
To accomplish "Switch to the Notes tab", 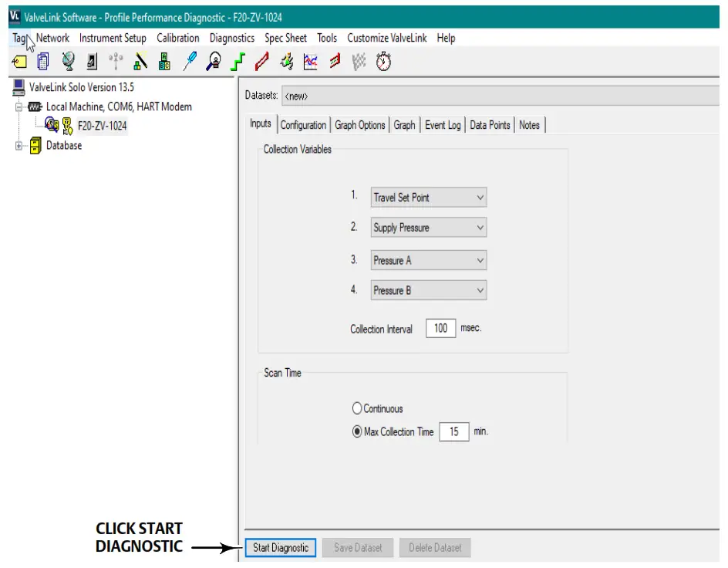I will pyautogui.click(x=529, y=125).
